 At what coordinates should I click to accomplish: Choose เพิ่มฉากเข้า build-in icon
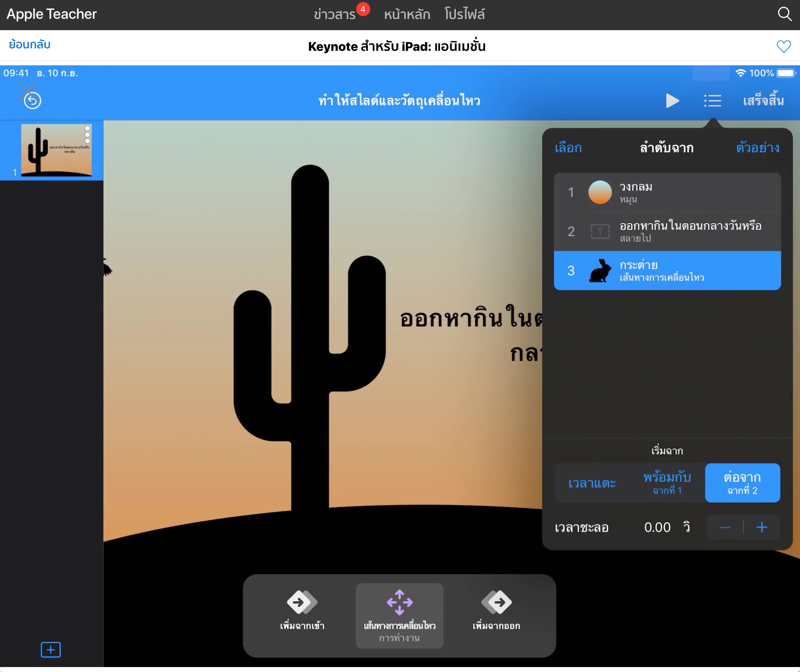tap(302, 611)
